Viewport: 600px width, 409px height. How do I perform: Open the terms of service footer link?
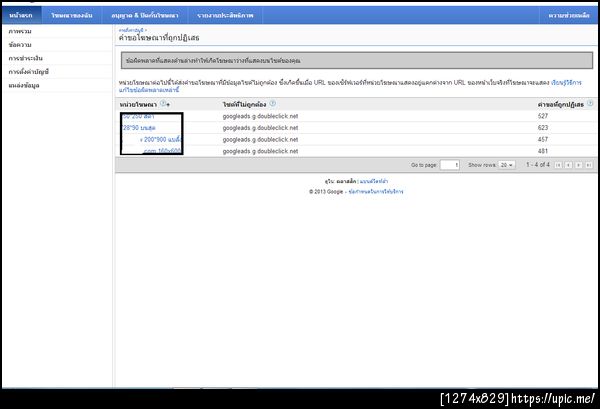pos(376,191)
